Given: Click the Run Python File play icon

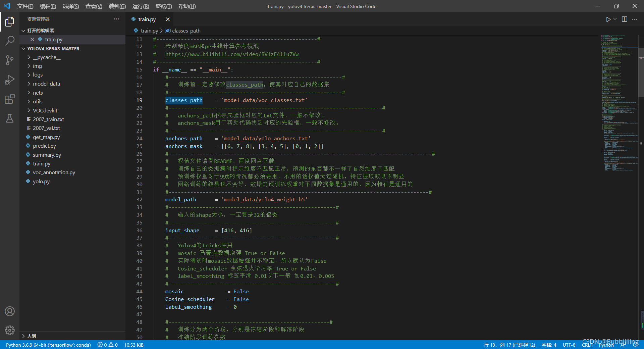Looking at the screenshot, I should pyautogui.click(x=608, y=19).
